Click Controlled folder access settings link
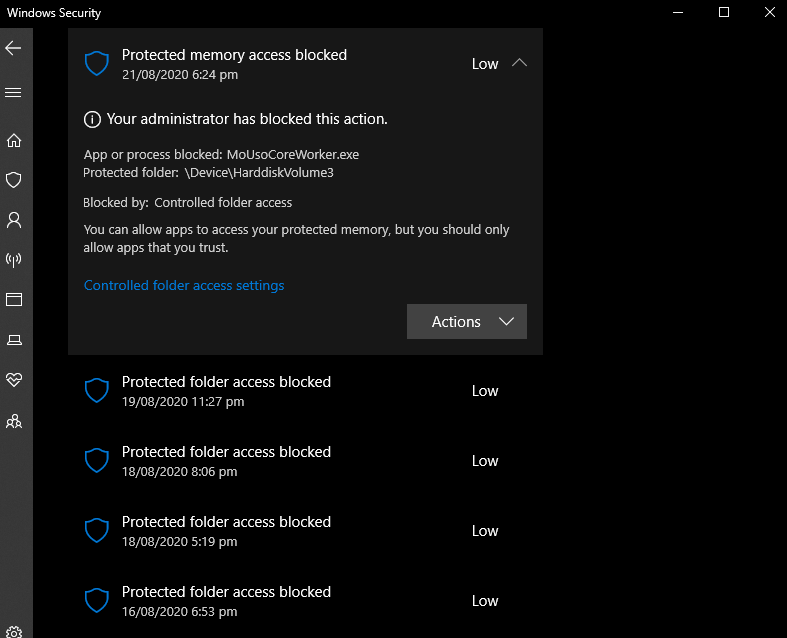The width and height of the screenshot is (787, 638). coord(184,285)
